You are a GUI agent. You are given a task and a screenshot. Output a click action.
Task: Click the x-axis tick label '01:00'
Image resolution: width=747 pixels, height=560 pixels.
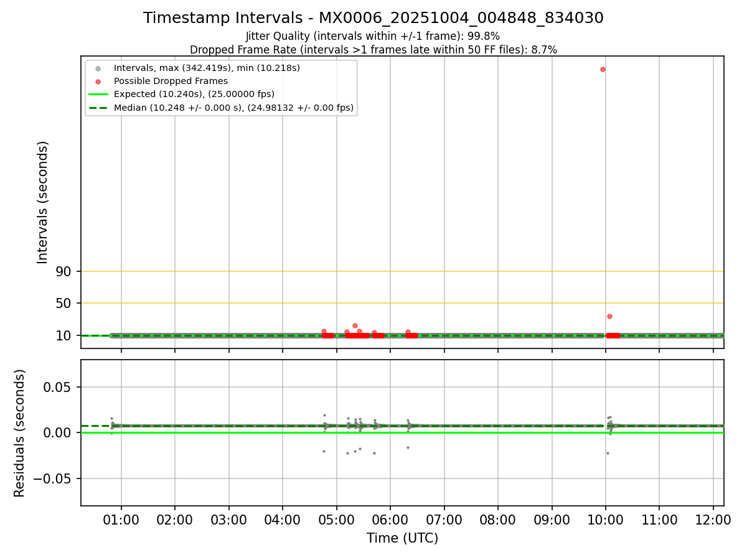[x=121, y=520]
